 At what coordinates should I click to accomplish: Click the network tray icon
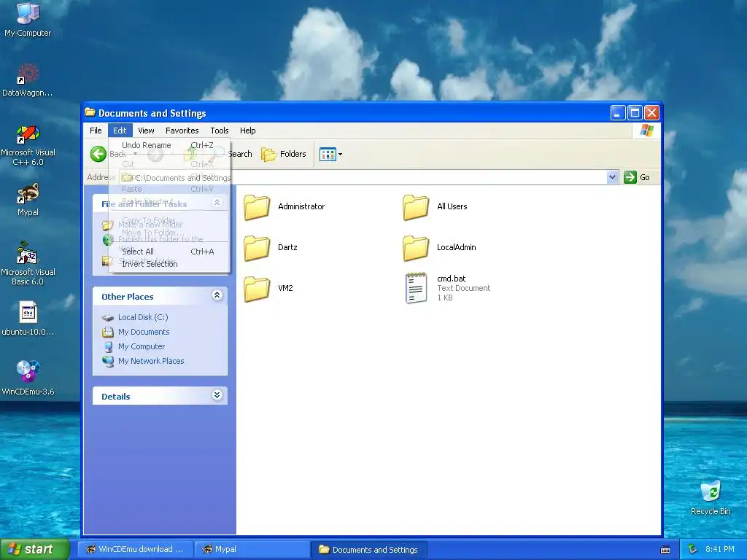[x=692, y=549]
